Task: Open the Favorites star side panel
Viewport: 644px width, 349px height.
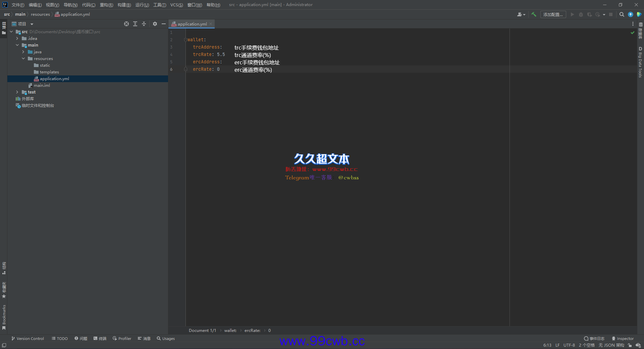Action: (x=4, y=290)
